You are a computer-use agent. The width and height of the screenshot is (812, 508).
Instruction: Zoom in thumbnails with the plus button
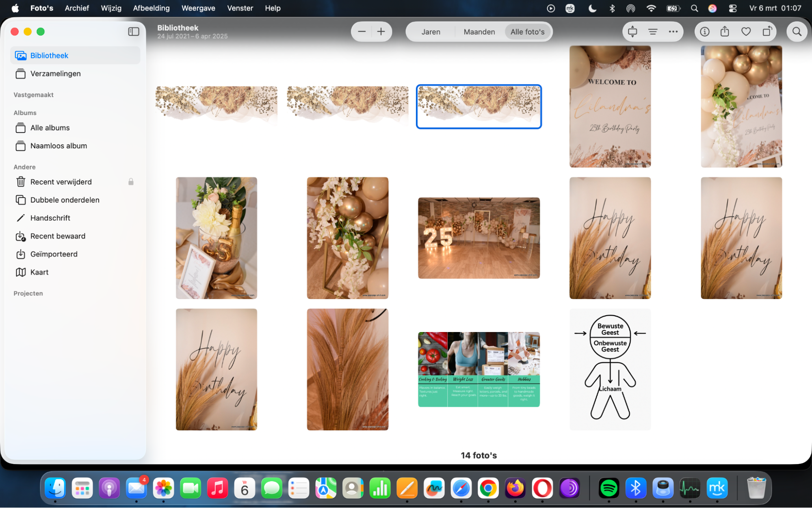pos(381,31)
